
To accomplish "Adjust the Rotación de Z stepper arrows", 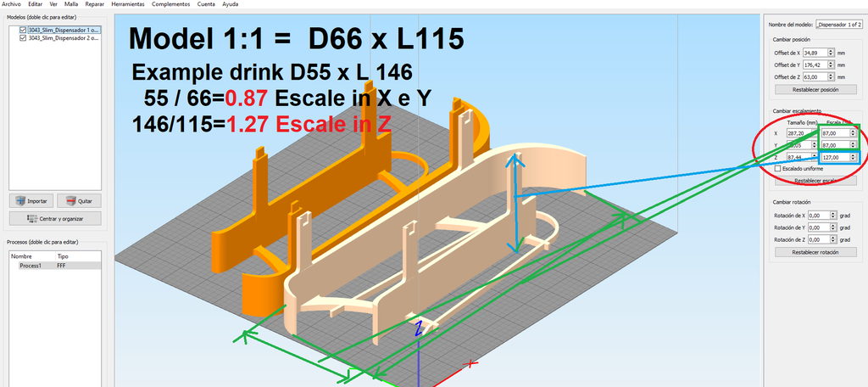I will click(834, 239).
